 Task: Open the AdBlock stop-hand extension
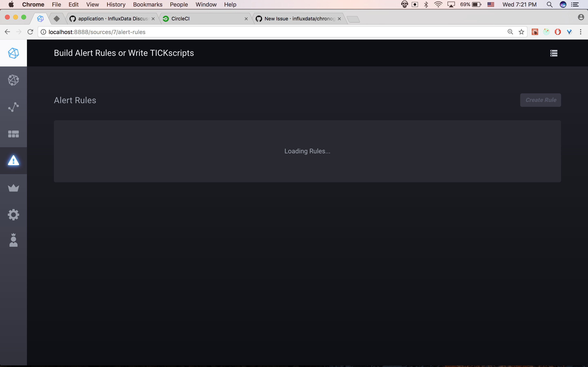click(x=558, y=32)
